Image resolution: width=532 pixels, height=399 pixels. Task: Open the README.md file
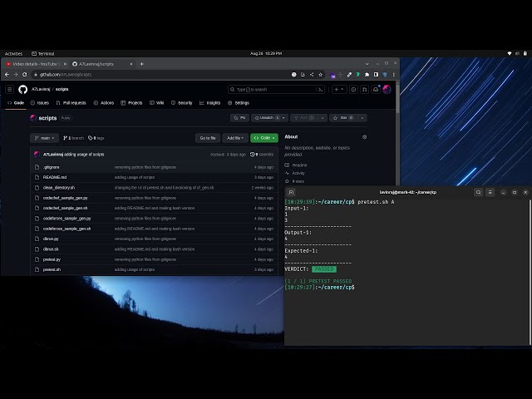(x=55, y=177)
